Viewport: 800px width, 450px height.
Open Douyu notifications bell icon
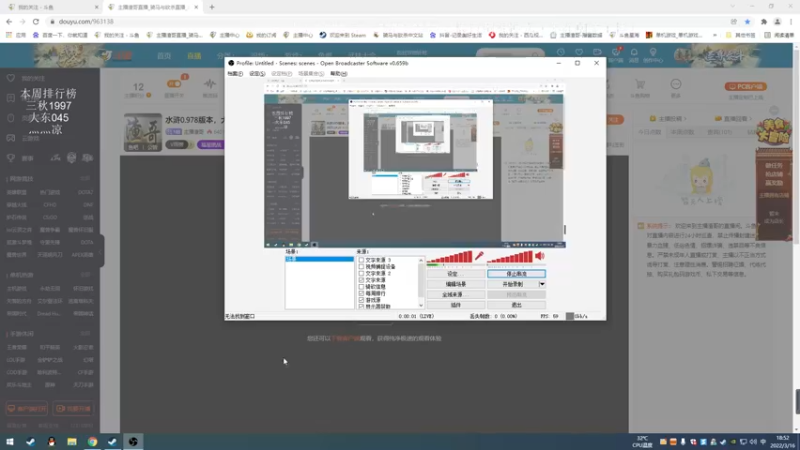634,53
